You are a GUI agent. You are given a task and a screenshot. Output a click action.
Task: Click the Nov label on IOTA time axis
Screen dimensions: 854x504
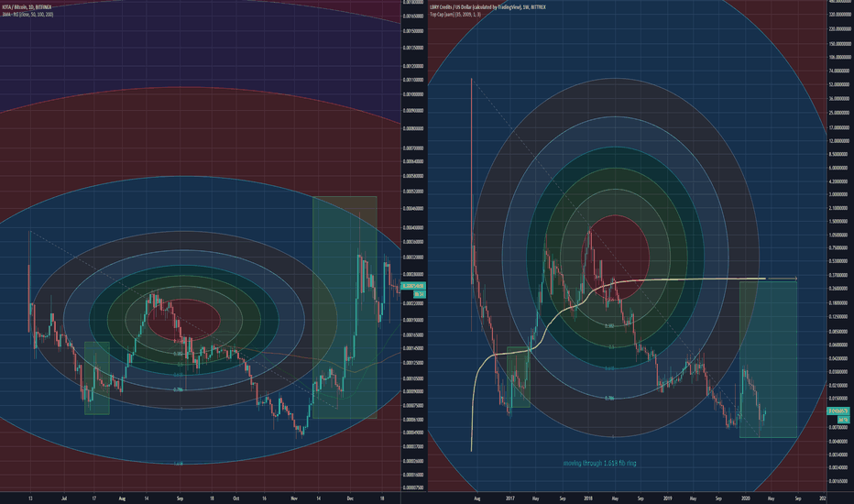[295, 498]
